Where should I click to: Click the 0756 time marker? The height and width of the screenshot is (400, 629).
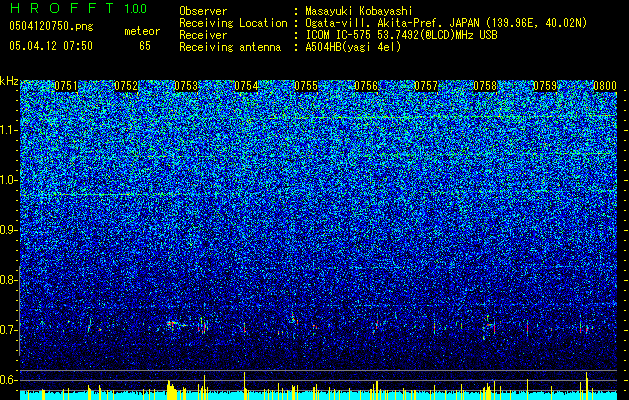(366, 86)
